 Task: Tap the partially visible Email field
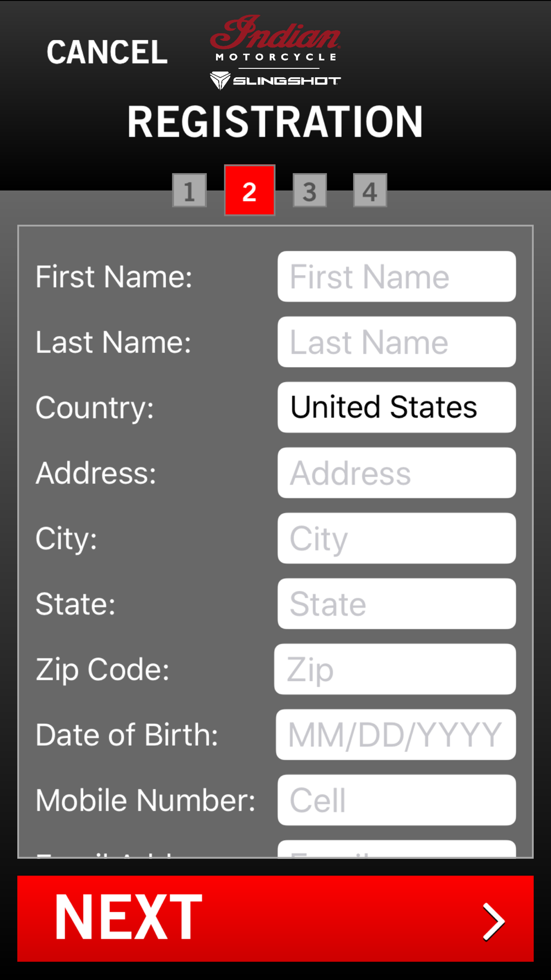pyautogui.click(x=397, y=849)
